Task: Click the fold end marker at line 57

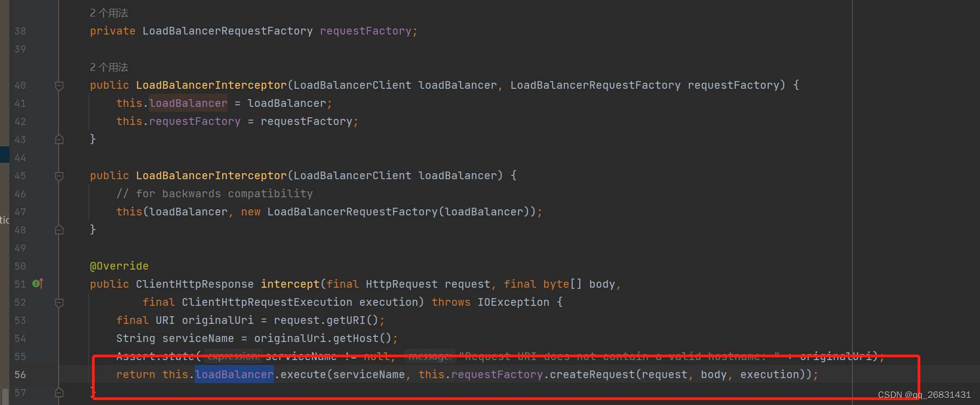Action: pos(59,392)
